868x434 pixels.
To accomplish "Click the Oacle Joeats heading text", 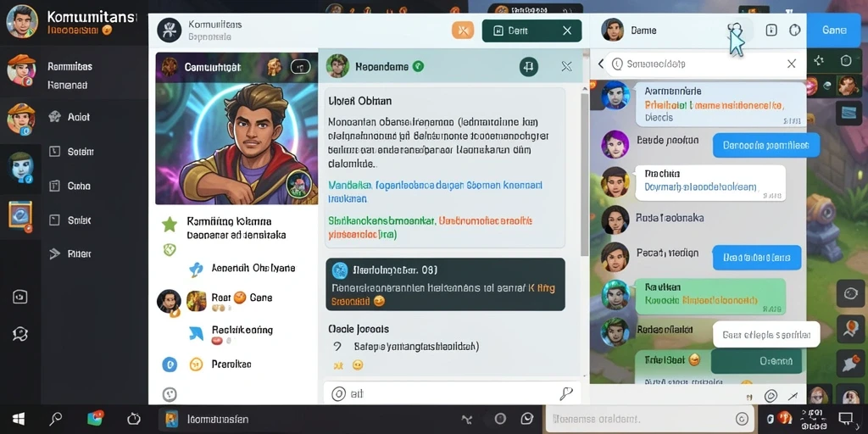I will (x=359, y=329).
